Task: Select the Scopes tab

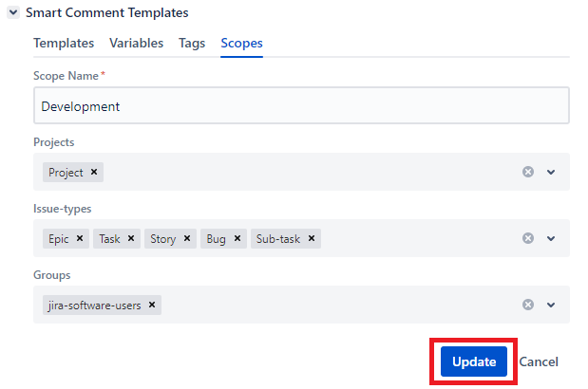Action: (241, 43)
